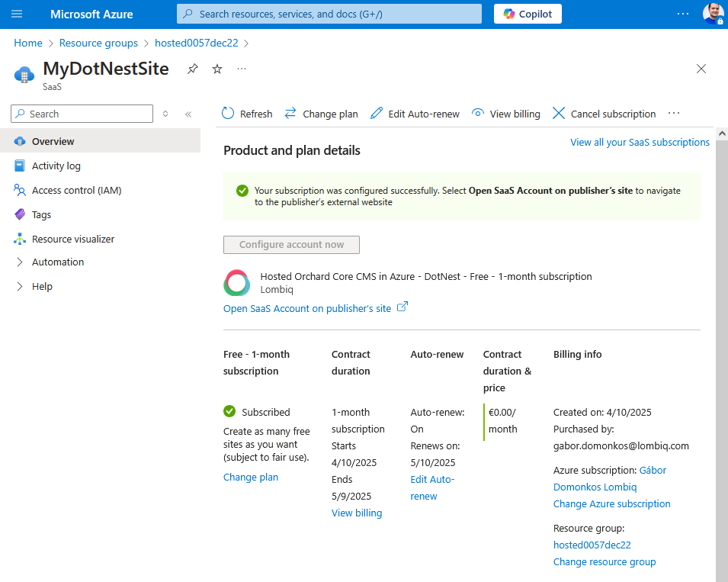Open the Azure portal hamburger menu
This screenshot has width=728, height=582.
[17, 14]
